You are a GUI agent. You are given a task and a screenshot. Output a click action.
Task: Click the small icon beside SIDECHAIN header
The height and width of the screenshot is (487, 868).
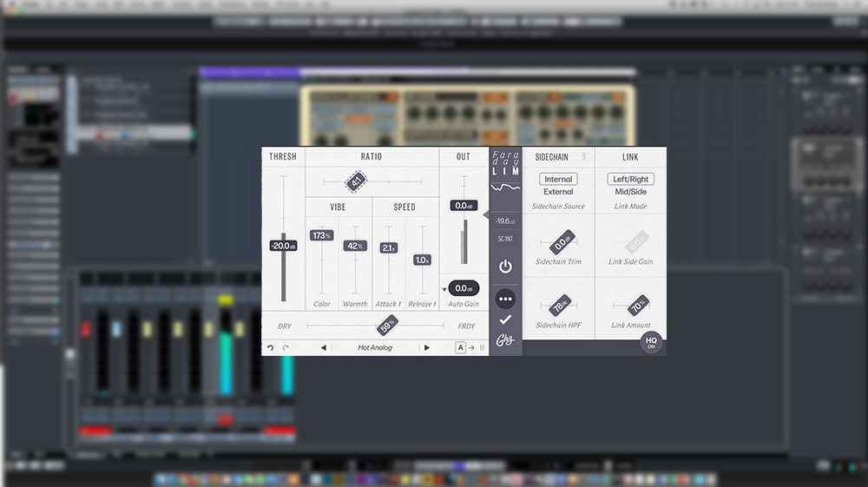583,157
